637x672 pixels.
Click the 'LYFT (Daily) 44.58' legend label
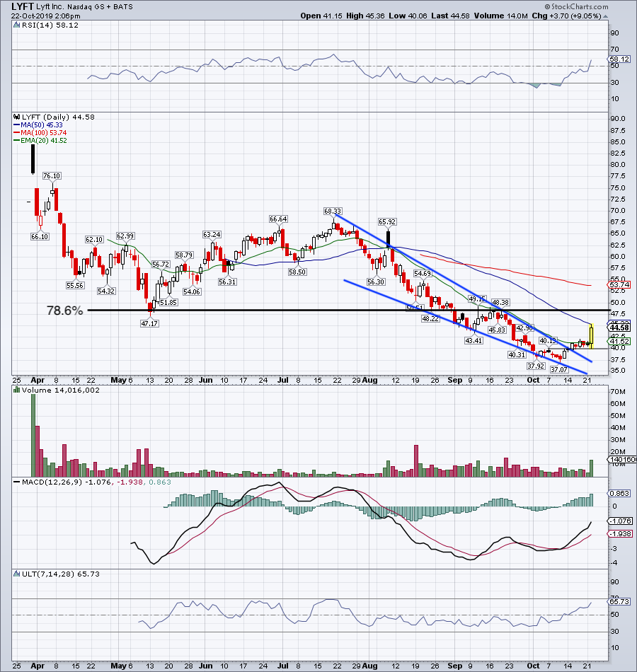click(58, 117)
